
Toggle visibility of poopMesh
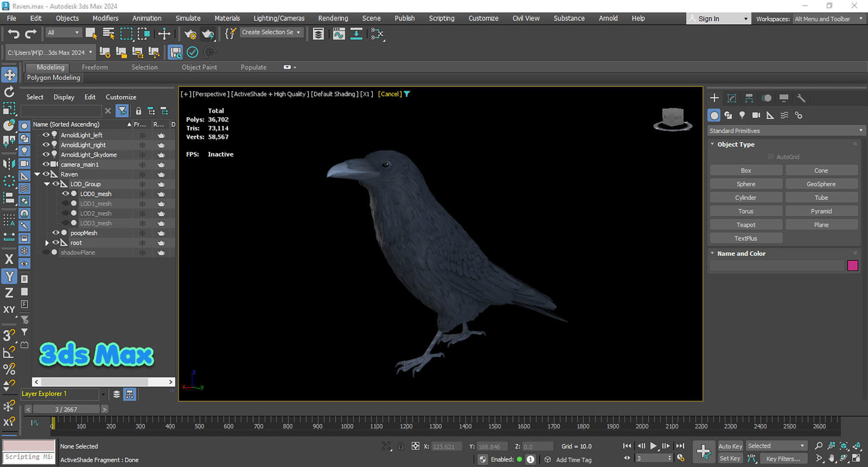(56, 233)
